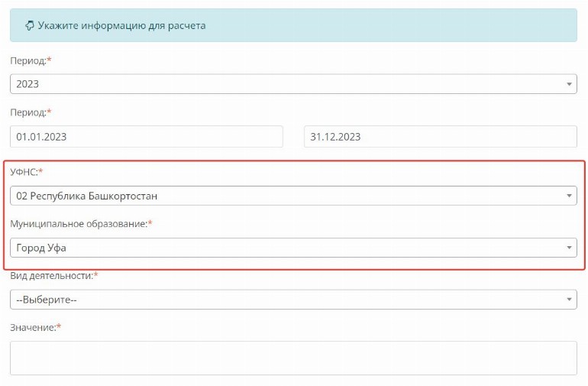Click the pointing hand icon in the info banner
This screenshot has width=588, height=386.
tap(29, 25)
